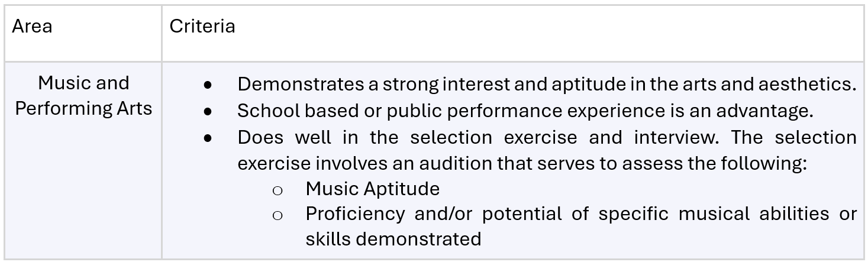Click the hollow bullet beside "Proficiency and/or potential"

point(277,215)
